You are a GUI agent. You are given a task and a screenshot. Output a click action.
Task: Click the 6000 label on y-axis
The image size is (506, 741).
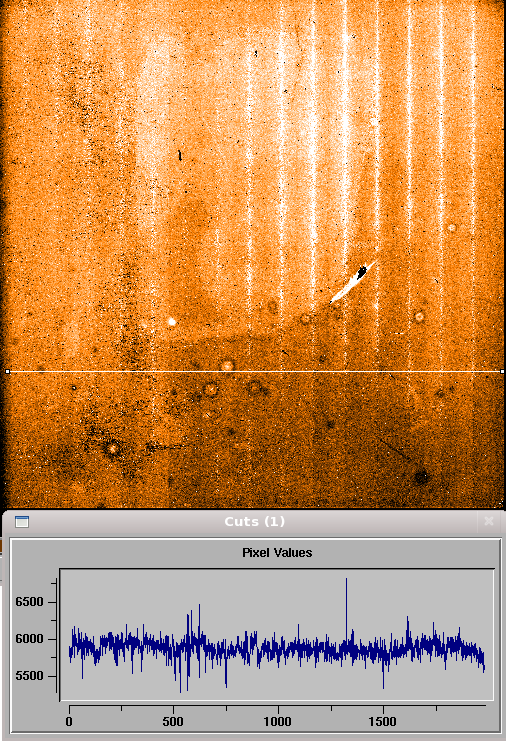tap(29, 639)
